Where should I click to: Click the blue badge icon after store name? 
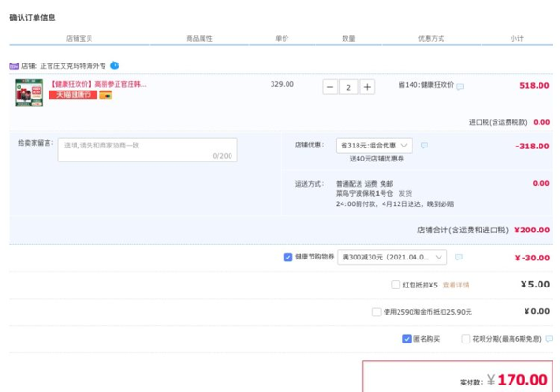[114, 65]
